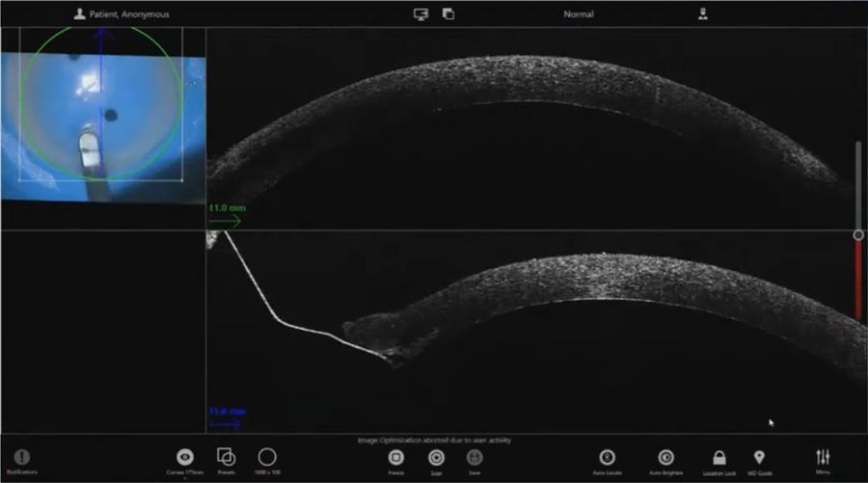This screenshot has width=868, height=483.
Task: Click the Normal mode label
Action: point(579,13)
